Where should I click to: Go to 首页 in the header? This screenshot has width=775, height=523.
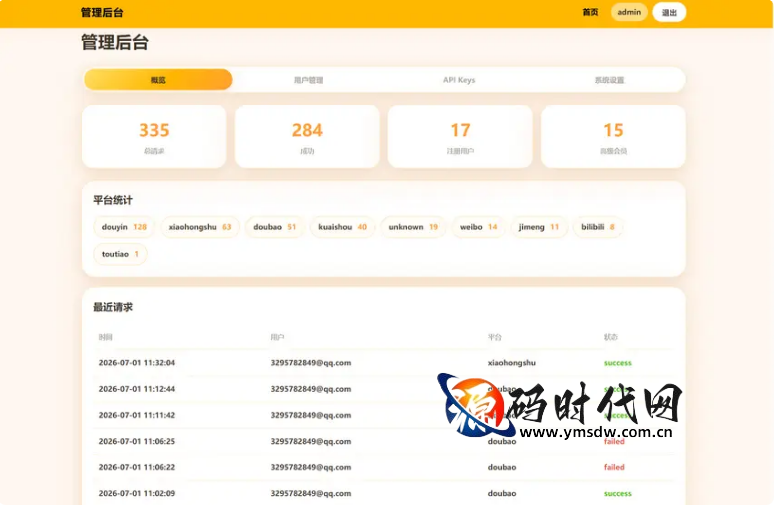click(590, 12)
